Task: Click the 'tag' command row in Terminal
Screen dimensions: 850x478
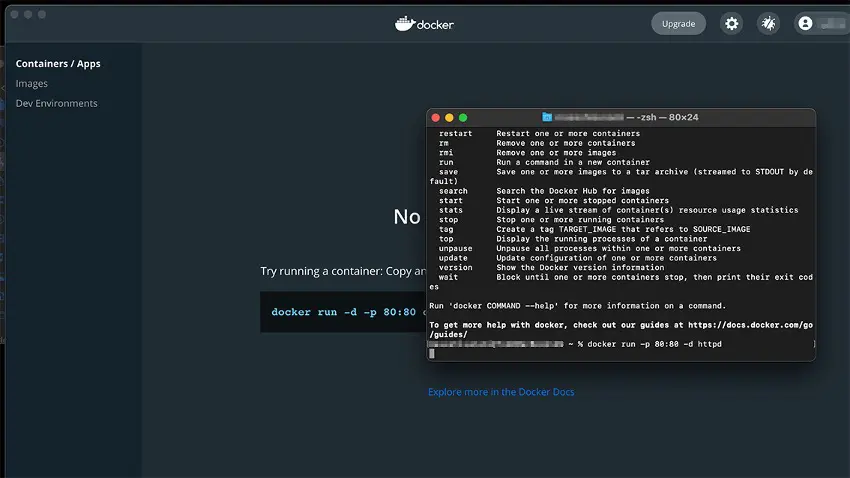Action: tap(594, 229)
